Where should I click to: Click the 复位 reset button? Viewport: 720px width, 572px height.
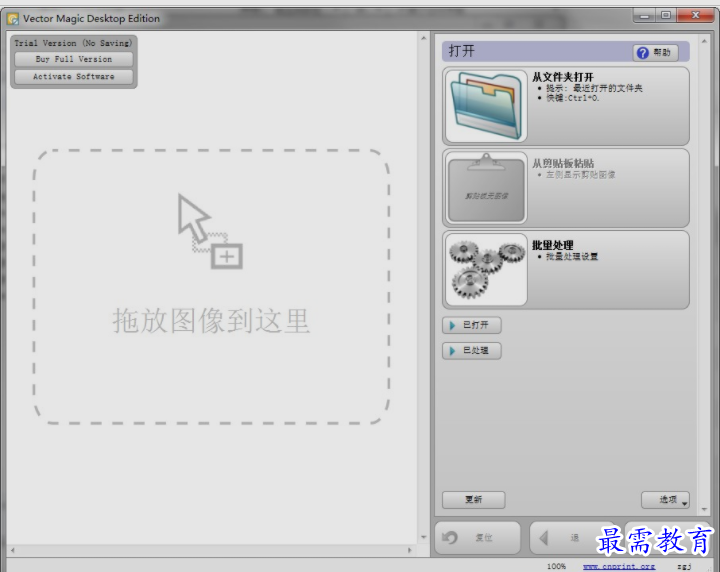[478, 538]
